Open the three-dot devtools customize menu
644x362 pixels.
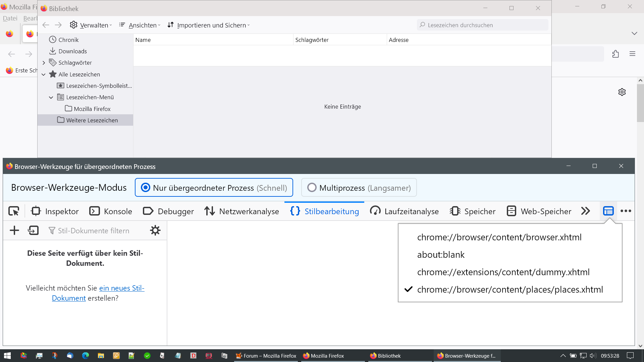coord(626,211)
